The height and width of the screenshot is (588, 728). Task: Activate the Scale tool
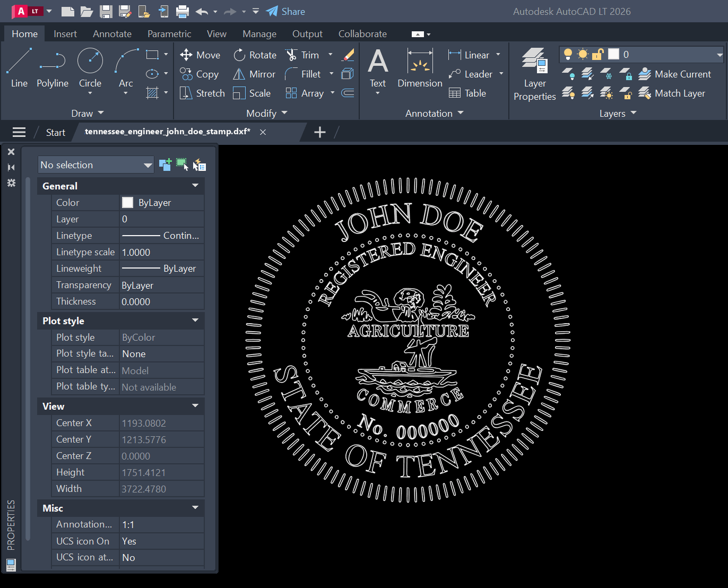[252, 93]
